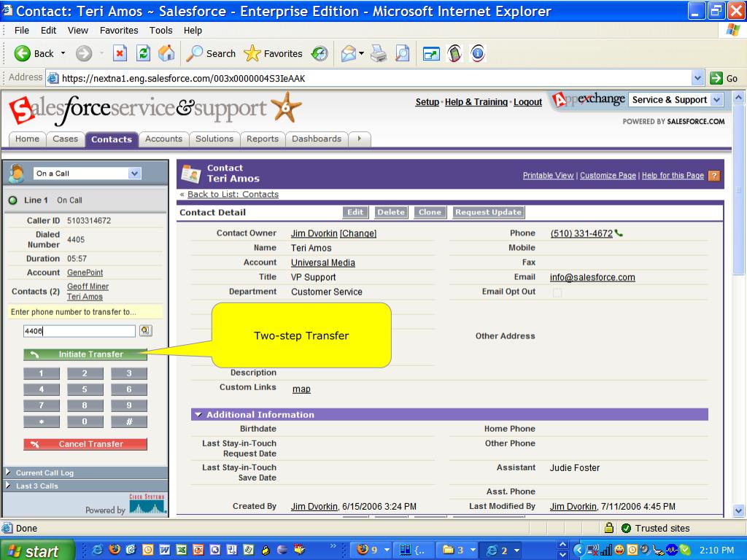Click the Geoff Miner contact link
747x560 pixels.
(88, 286)
